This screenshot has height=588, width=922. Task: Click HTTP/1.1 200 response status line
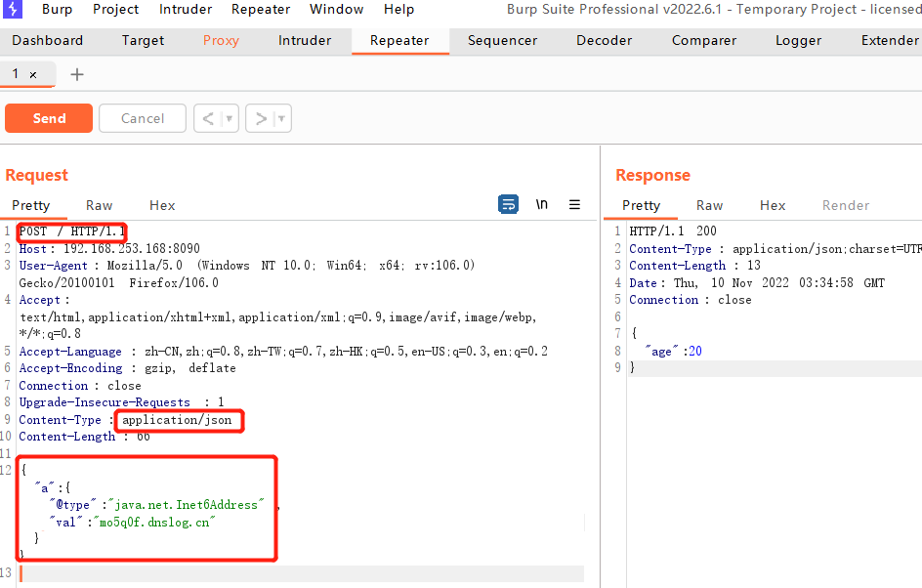click(x=673, y=231)
